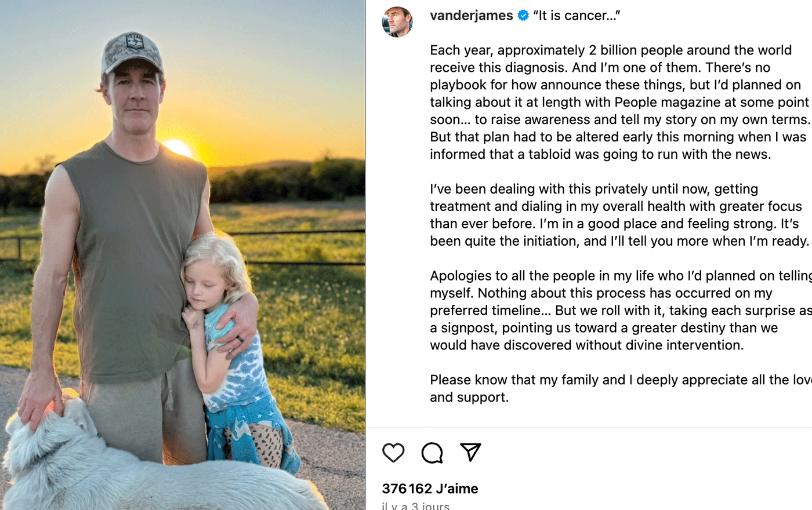
Task: Open the vanderjames profile picture
Action: tap(397, 22)
